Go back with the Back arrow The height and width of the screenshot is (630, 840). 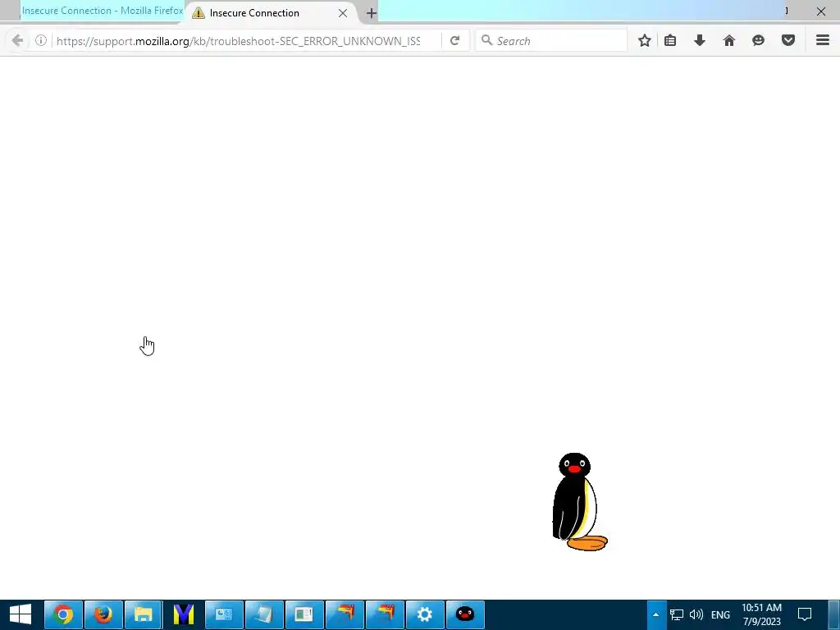click(17, 41)
